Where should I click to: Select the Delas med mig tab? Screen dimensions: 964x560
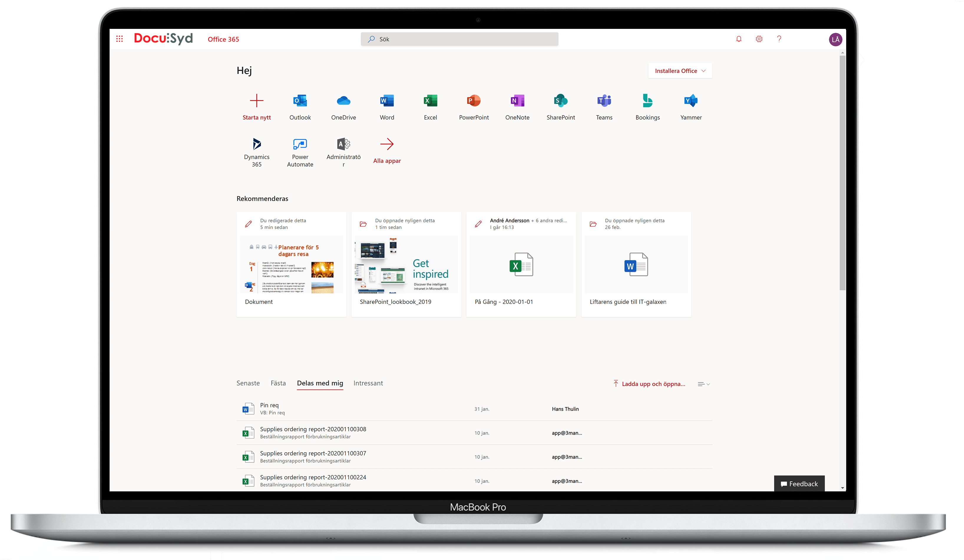(x=320, y=383)
